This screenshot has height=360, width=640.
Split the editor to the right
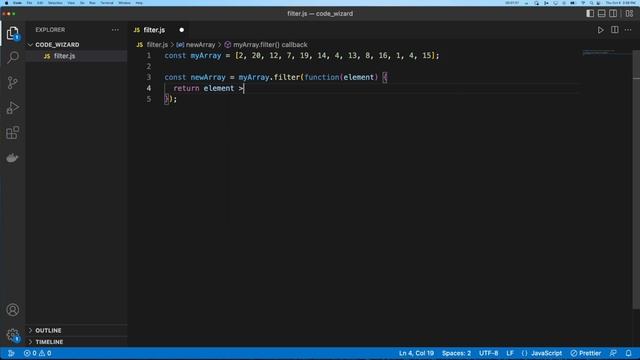614,30
